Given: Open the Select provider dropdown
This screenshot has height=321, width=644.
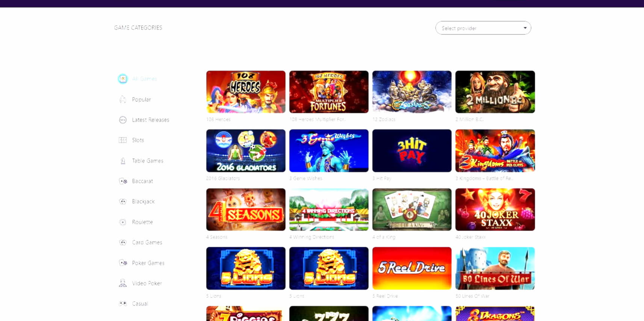Looking at the screenshot, I should point(483,28).
